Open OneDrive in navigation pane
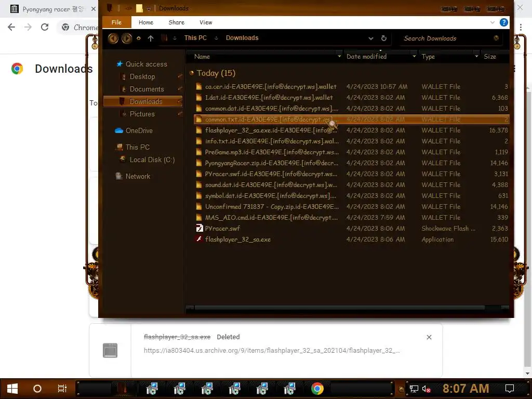The width and height of the screenshot is (532, 399). coord(139,130)
